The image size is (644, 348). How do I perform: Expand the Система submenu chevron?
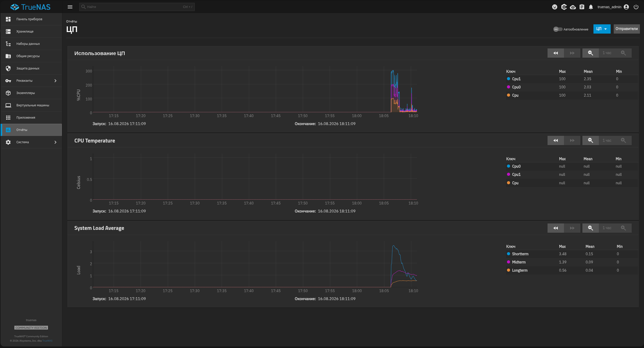(x=55, y=142)
